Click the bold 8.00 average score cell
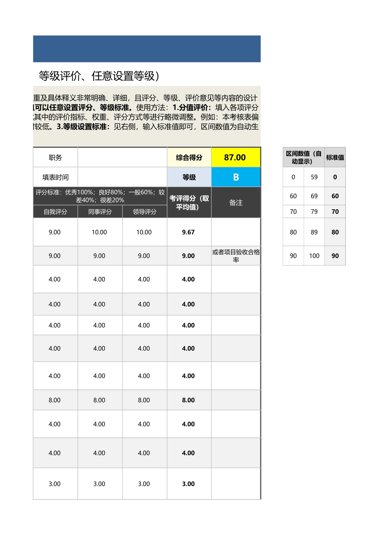 [189, 400]
